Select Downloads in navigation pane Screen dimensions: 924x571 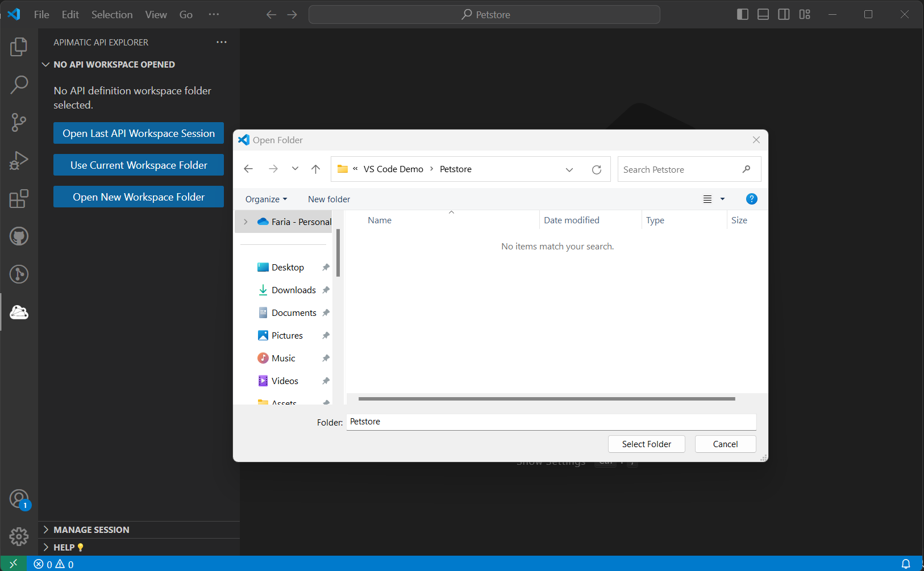point(294,290)
